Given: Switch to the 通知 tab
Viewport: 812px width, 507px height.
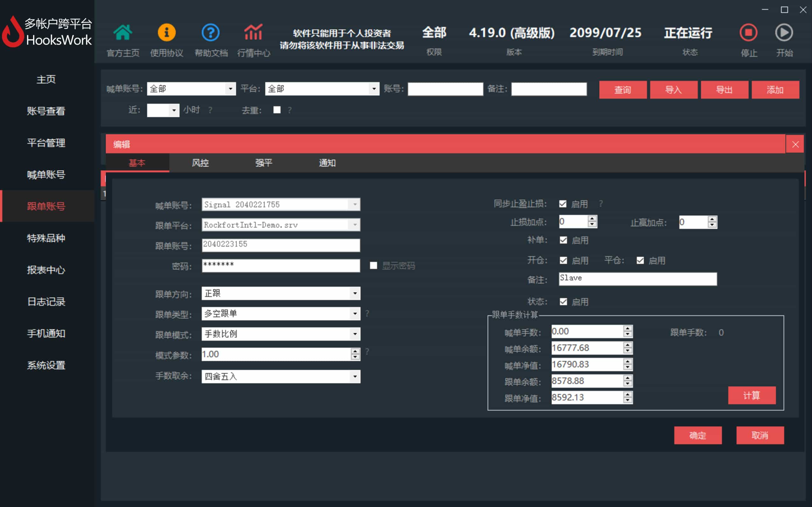Looking at the screenshot, I should (327, 163).
